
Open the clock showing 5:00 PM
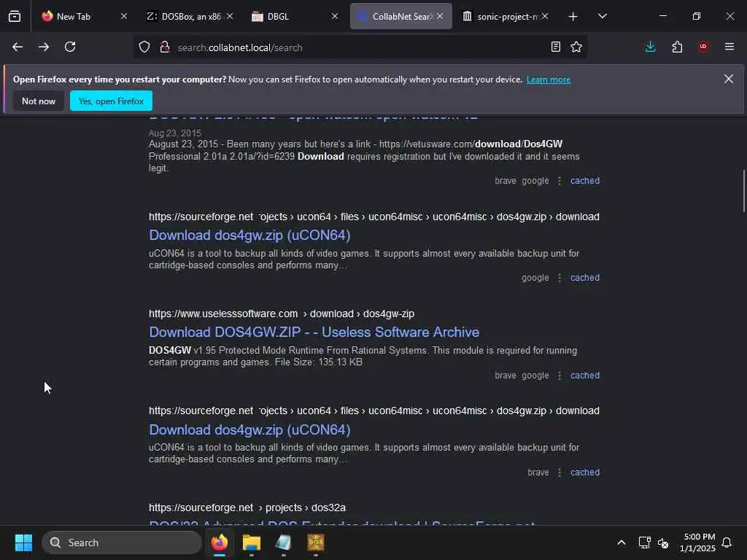pos(698,542)
